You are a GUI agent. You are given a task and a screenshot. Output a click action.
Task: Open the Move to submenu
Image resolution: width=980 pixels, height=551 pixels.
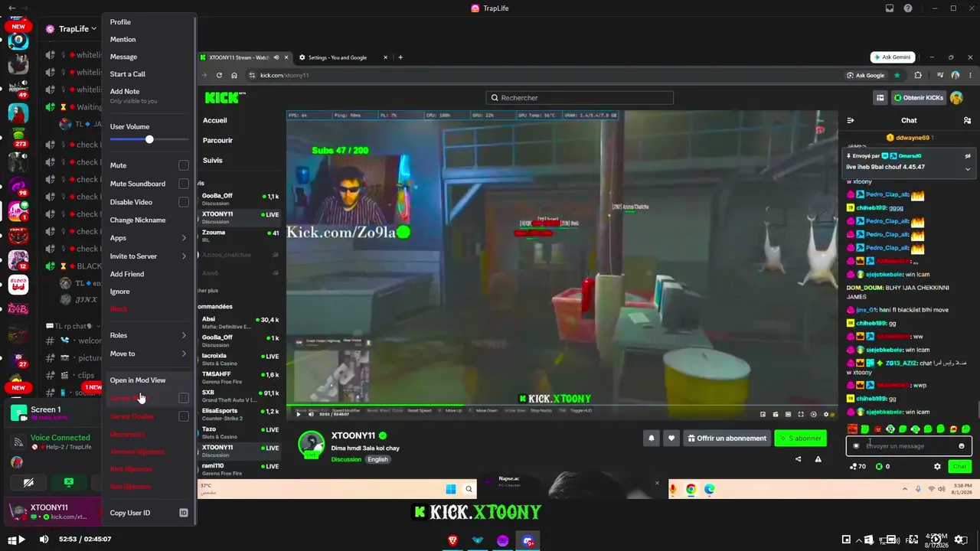149,354
